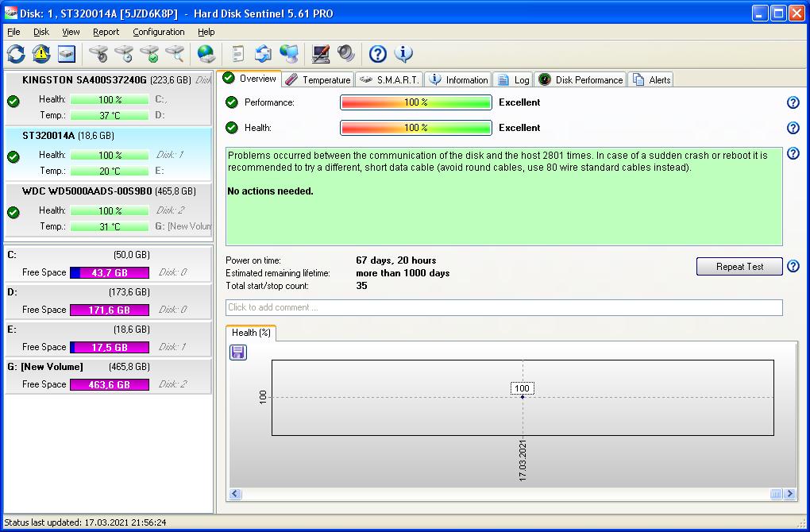Click the hard disk with stethoscope test icon

click(x=98, y=54)
